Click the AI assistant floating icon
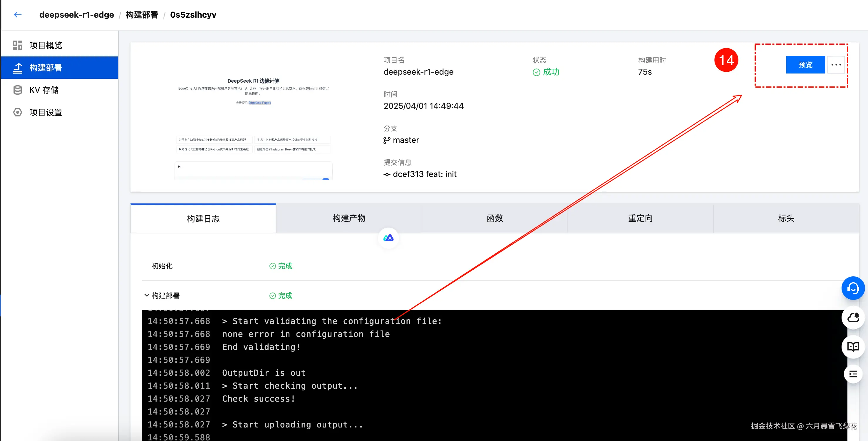 tap(388, 238)
